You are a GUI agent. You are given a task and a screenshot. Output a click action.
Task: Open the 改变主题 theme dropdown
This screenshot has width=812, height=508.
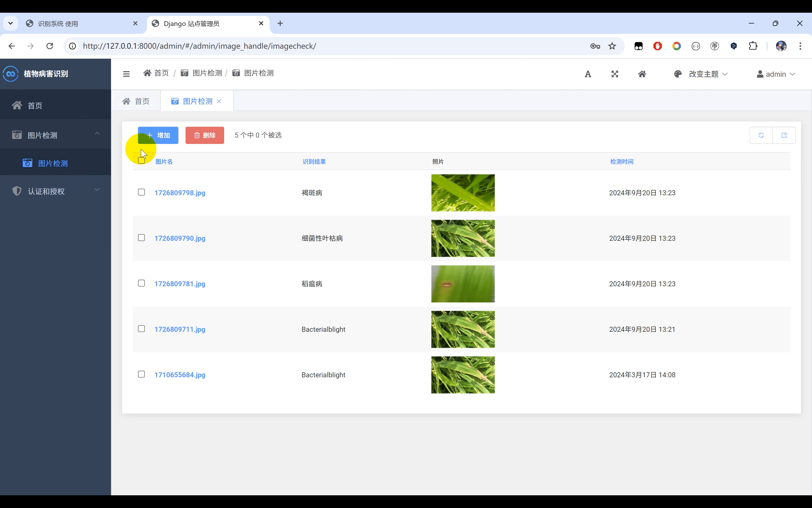click(x=701, y=74)
